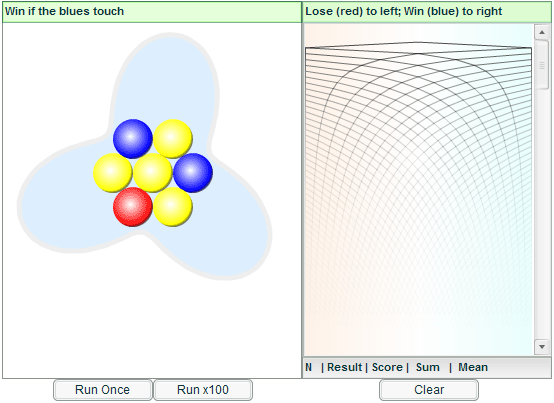Click the Run Once button
554x403 pixels.
pos(102,390)
